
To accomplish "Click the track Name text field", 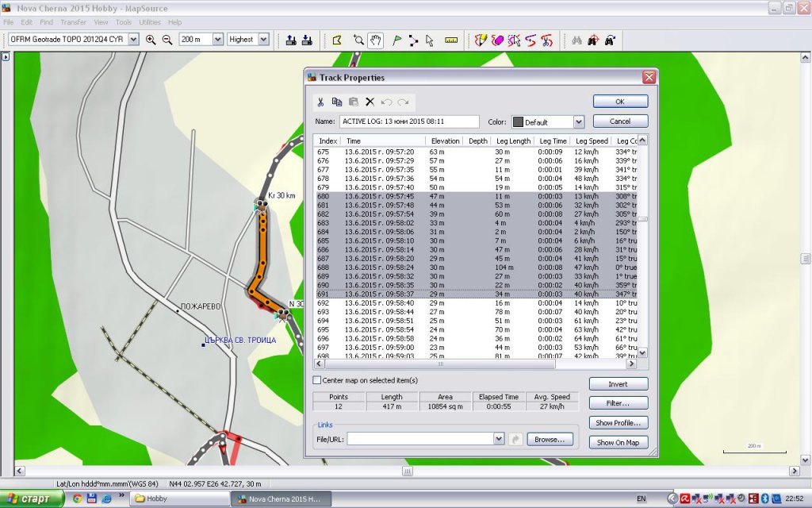I will [x=408, y=121].
